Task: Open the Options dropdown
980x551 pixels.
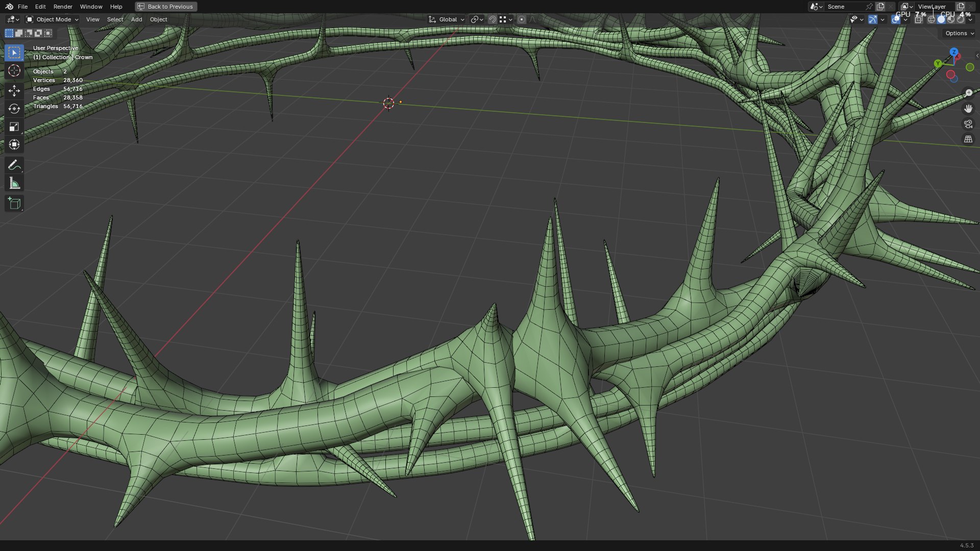Action: [959, 33]
